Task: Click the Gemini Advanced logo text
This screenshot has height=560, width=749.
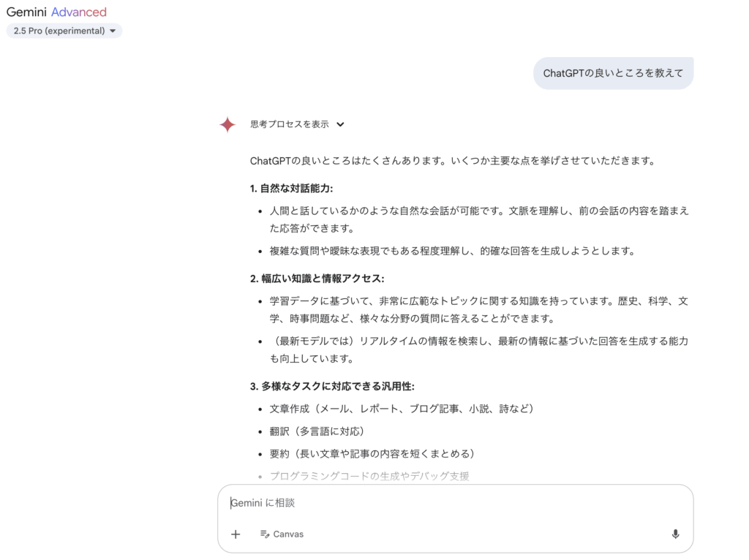Action: [56, 12]
